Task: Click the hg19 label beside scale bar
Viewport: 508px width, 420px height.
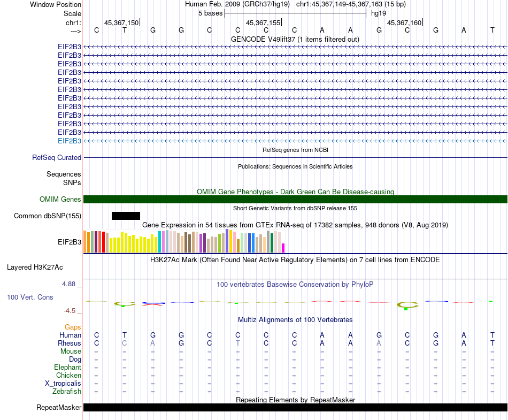Action: [379, 13]
